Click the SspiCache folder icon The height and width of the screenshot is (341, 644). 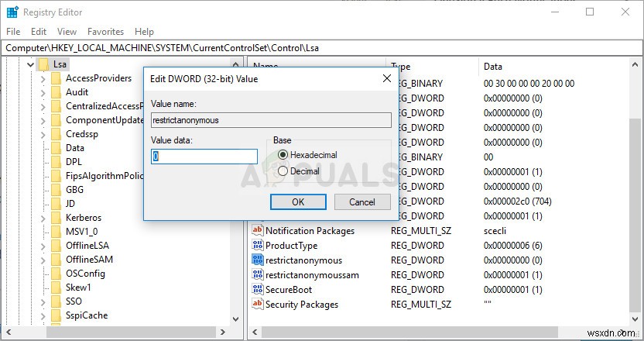click(x=57, y=315)
